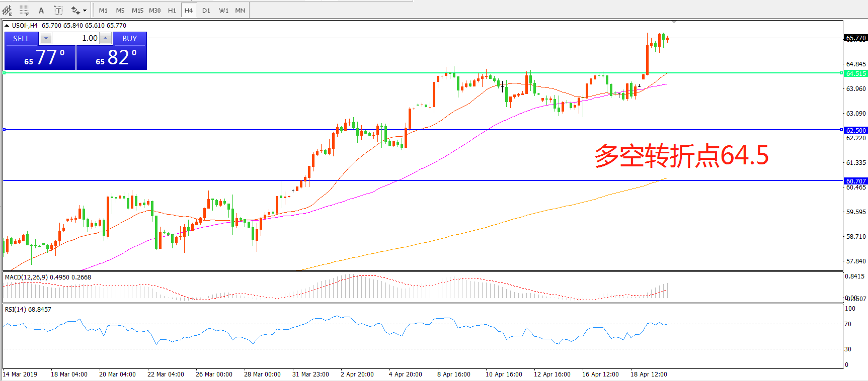Select the text annotation tool (A)
Viewport: 868px width, 381px height.
pyautogui.click(x=41, y=10)
